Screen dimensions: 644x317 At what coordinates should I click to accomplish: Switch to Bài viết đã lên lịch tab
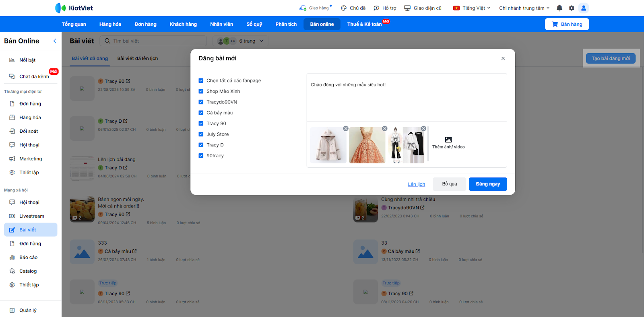(x=137, y=58)
